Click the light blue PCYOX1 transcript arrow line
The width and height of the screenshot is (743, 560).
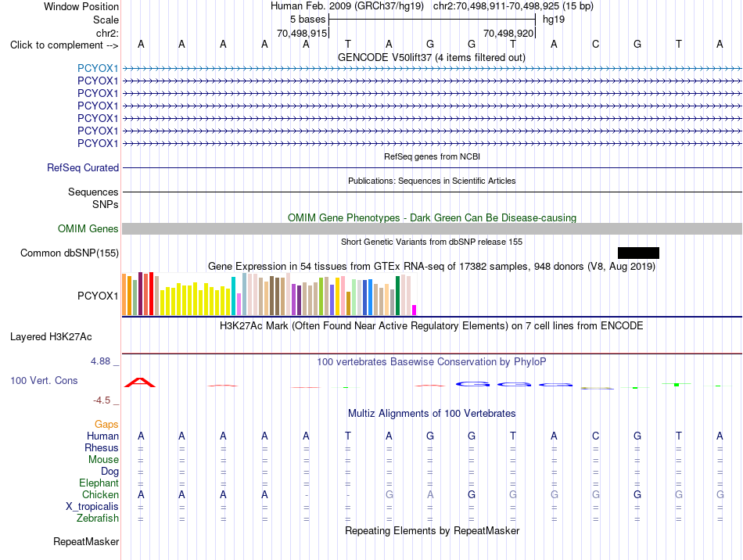click(432, 69)
